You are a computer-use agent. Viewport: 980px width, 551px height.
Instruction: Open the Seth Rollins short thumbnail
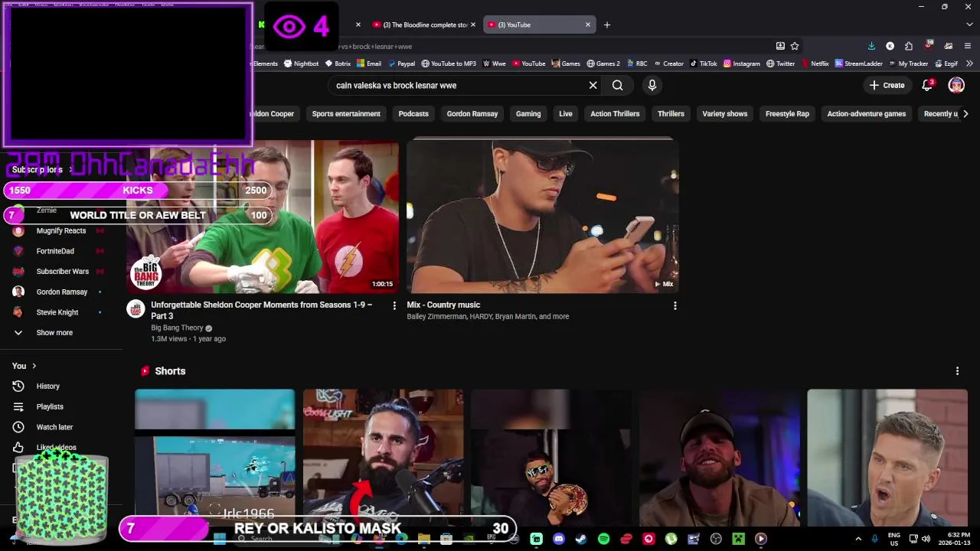coord(383,458)
